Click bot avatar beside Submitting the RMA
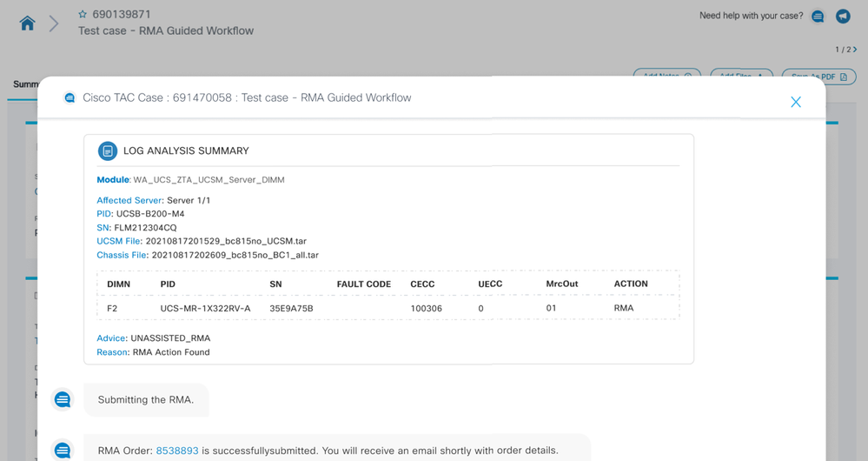Viewport: 868px width, 461px height. 63,399
